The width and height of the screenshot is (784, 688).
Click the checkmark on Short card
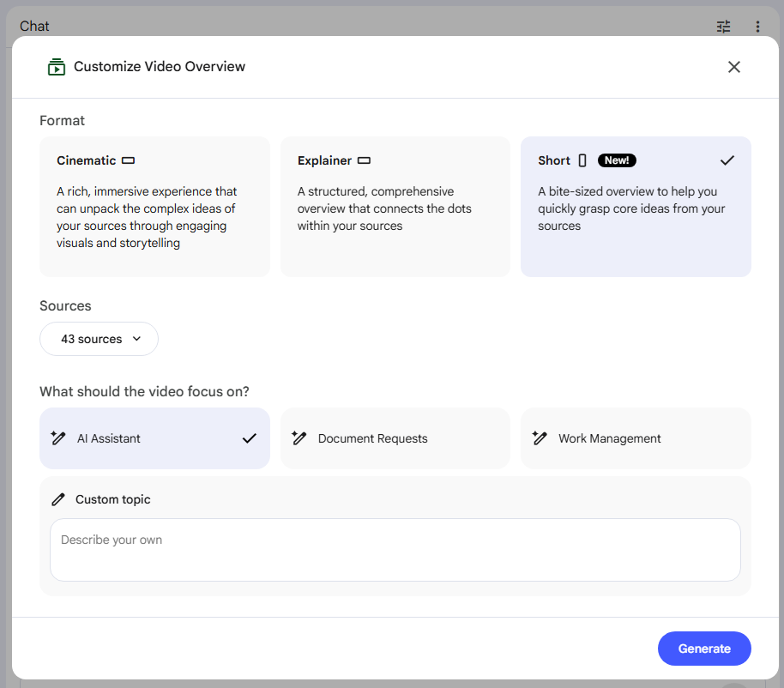[727, 160]
